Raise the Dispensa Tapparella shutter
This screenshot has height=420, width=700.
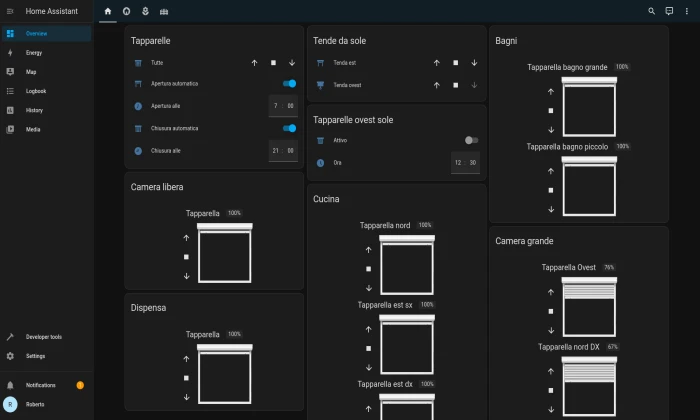pyautogui.click(x=186, y=359)
